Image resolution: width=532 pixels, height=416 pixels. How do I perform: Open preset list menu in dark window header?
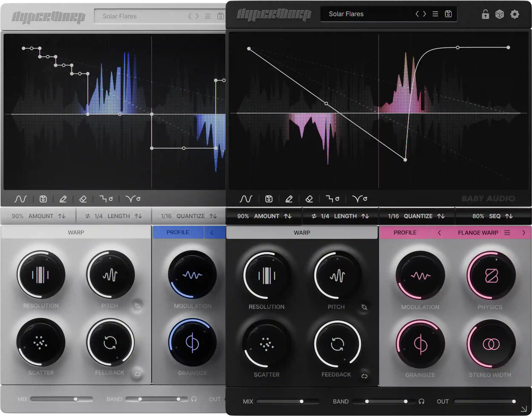coord(435,14)
